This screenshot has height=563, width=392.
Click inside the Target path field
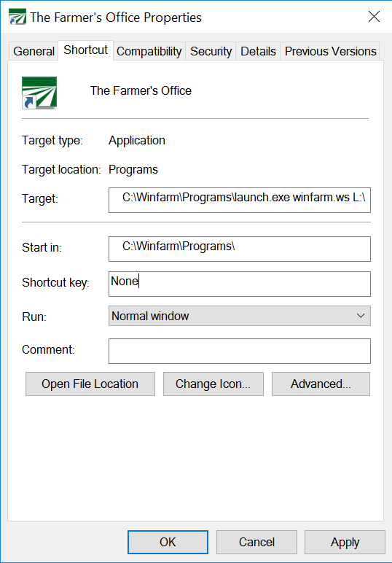pyautogui.click(x=240, y=200)
